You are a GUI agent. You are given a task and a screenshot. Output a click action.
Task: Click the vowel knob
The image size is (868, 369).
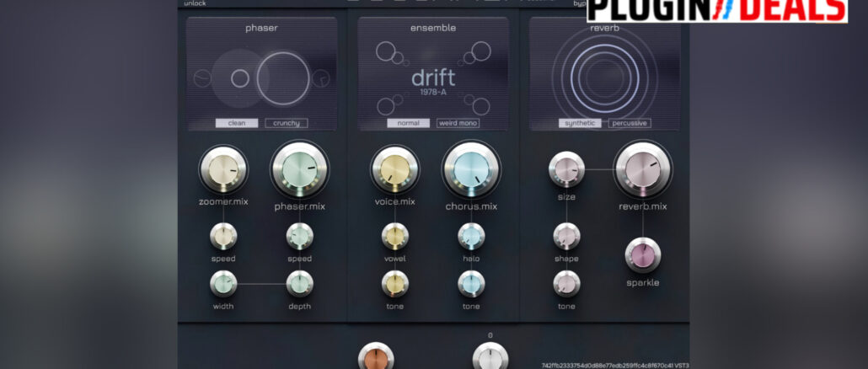(395, 236)
